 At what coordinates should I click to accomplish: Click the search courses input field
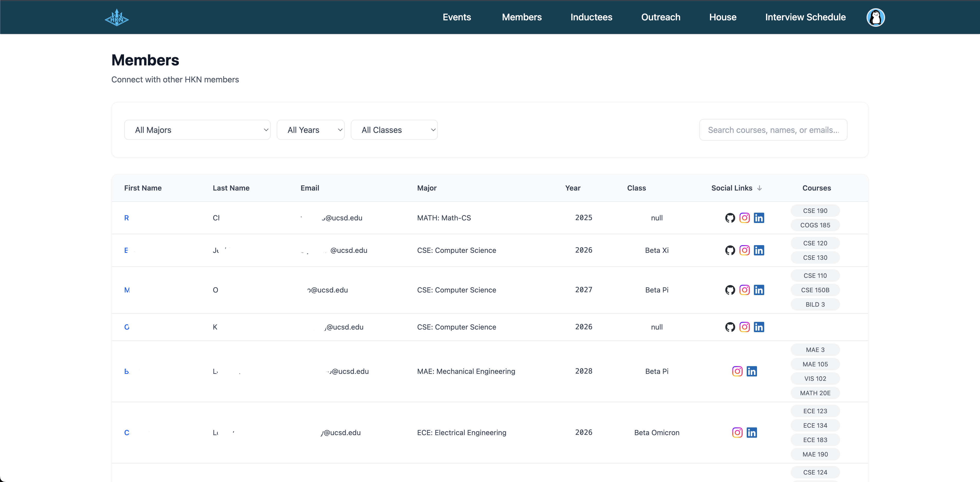click(773, 130)
